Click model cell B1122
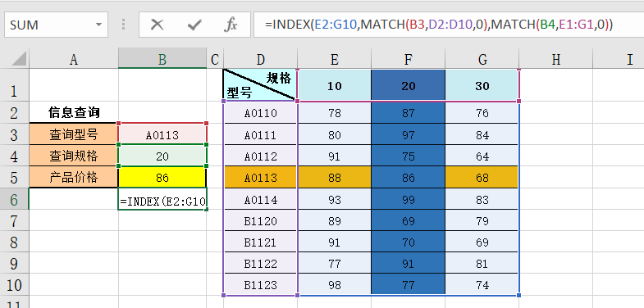The height and width of the screenshot is (308, 644). [260, 263]
